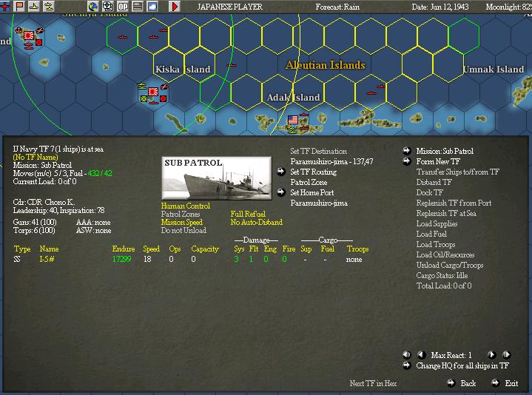Click the arrow beside Mission: Sub Patrol

pyautogui.click(x=406, y=151)
